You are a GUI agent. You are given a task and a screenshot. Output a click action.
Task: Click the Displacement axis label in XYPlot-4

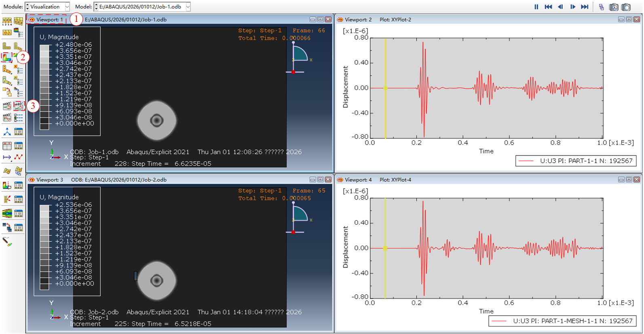click(x=346, y=247)
